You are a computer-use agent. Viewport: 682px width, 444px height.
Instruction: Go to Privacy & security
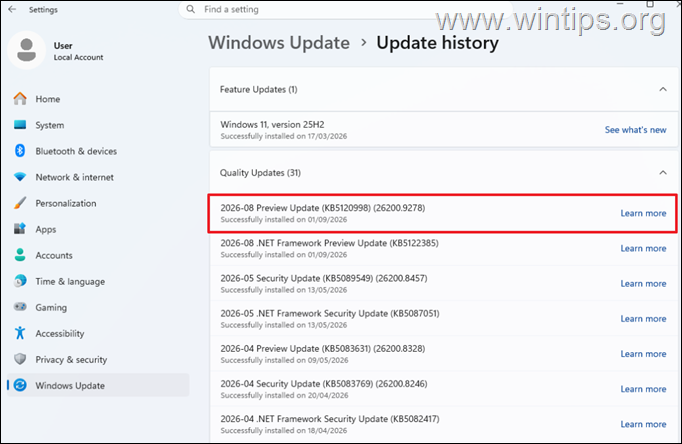click(x=98, y=360)
